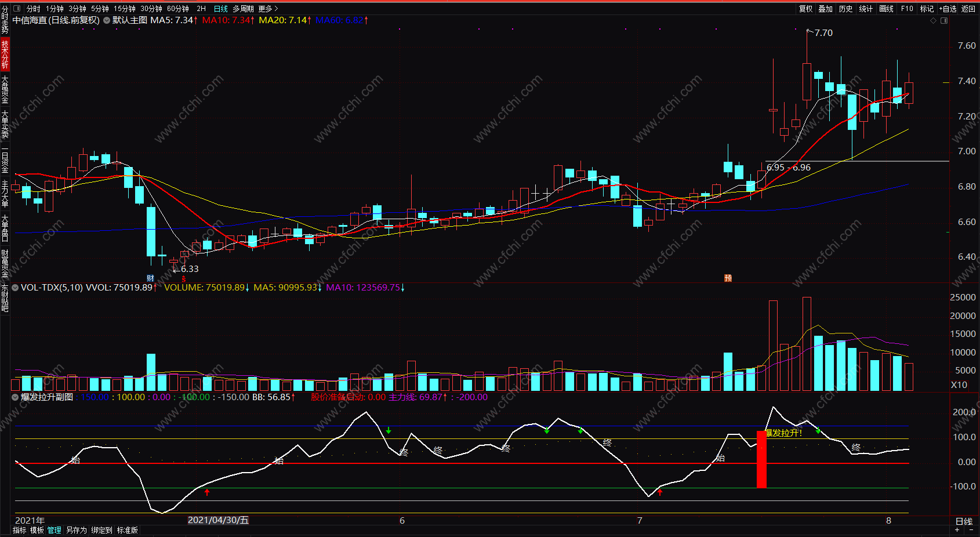
Task: Click the 标记 mark button
Action: [x=927, y=9]
